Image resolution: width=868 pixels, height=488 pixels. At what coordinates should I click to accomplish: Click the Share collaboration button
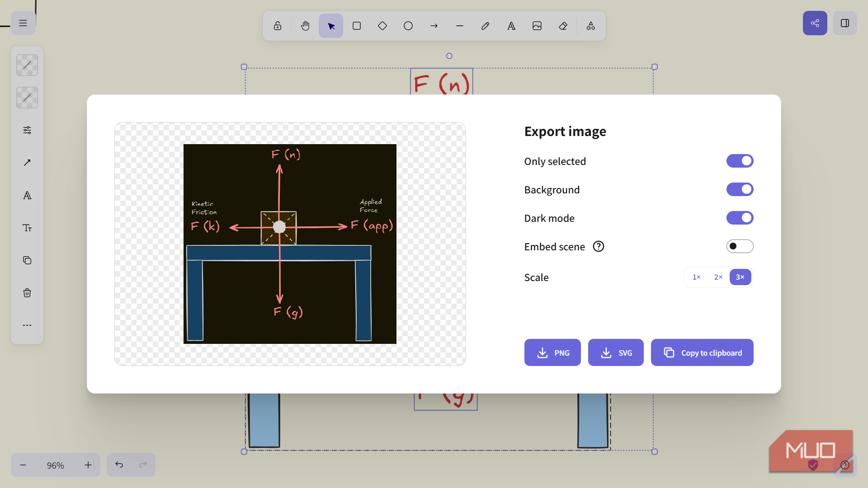point(815,23)
